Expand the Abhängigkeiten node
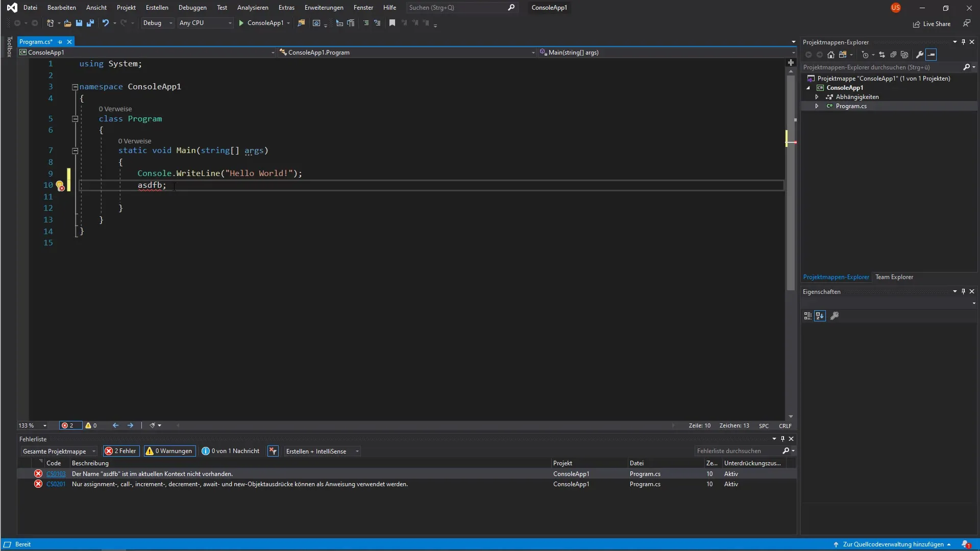Image resolution: width=980 pixels, height=551 pixels. 817,97
